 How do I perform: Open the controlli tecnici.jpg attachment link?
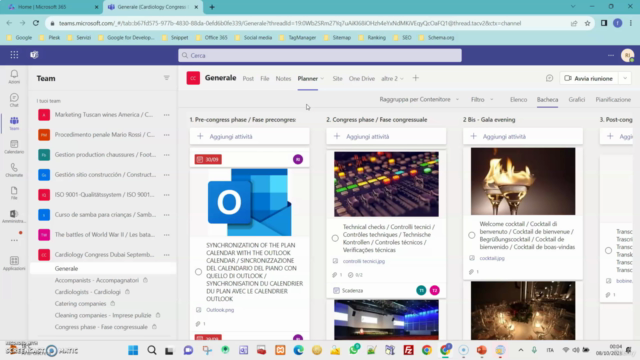(x=364, y=261)
